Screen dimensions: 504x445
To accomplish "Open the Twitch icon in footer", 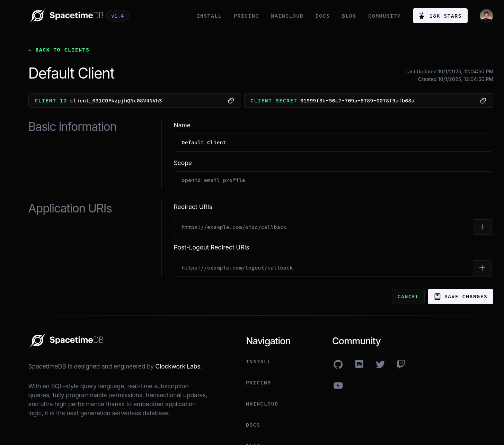I will pyautogui.click(x=401, y=364).
